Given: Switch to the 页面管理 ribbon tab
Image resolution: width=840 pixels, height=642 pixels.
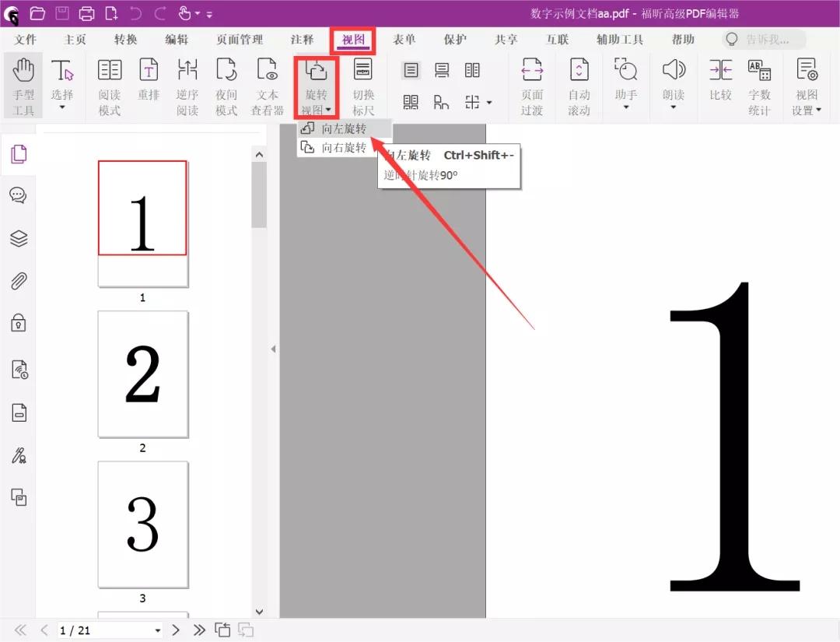Looking at the screenshot, I should point(240,40).
